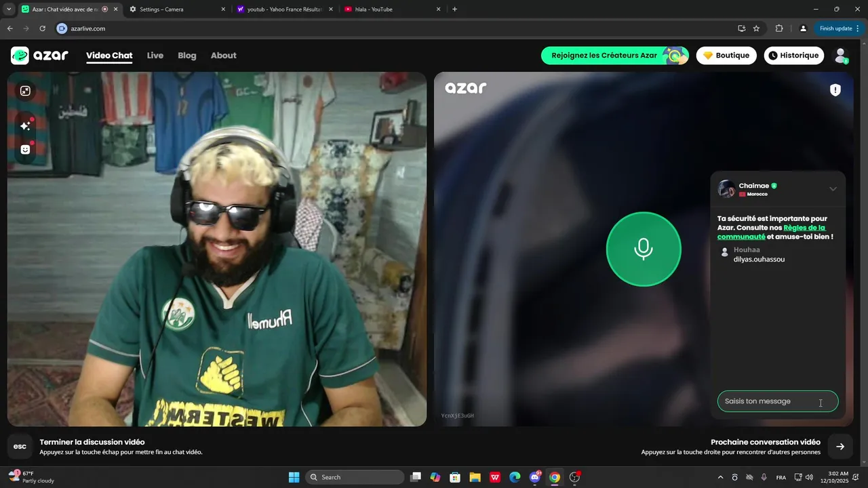Bookmark this page with star icon
868x488 pixels.
(x=756, y=28)
